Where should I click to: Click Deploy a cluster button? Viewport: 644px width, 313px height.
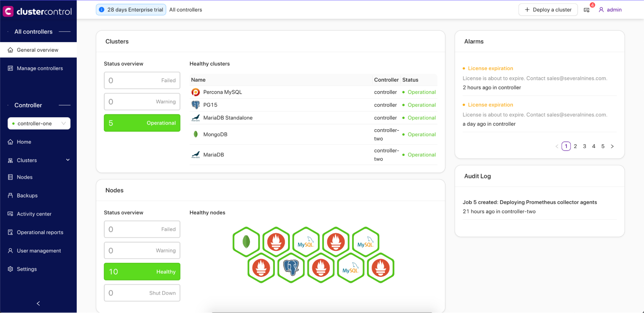coord(548,10)
